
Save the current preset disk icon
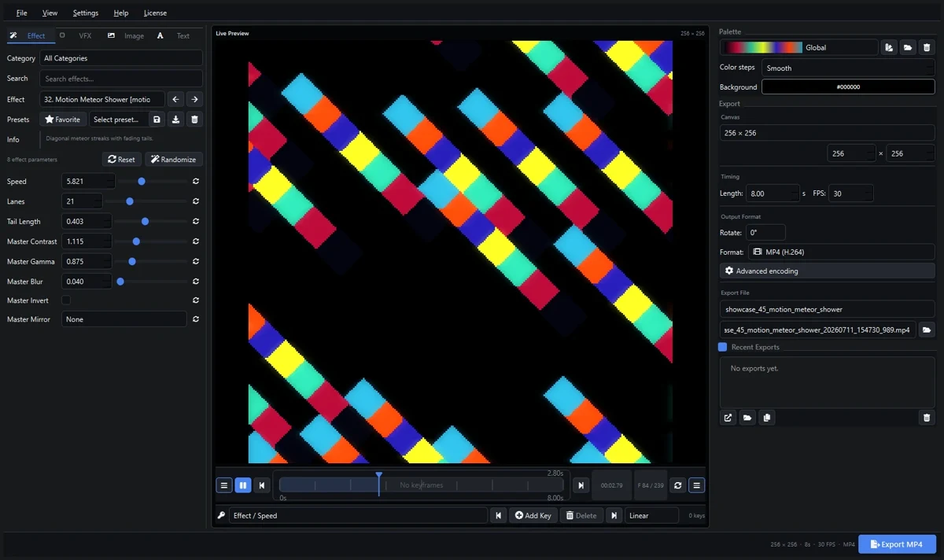(157, 120)
